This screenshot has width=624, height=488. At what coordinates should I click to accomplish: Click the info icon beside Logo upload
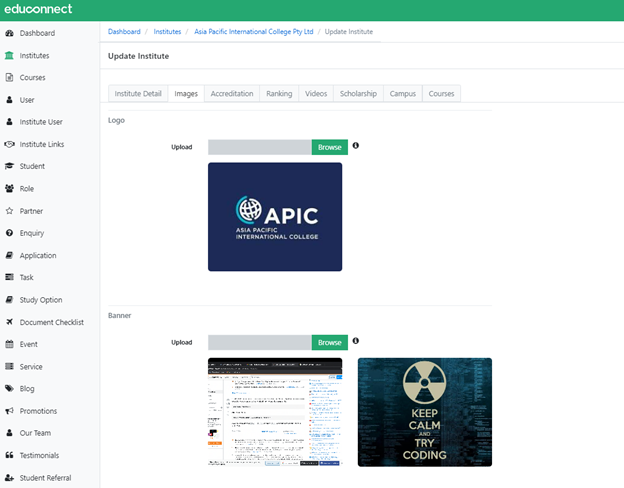tap(356, 146)
